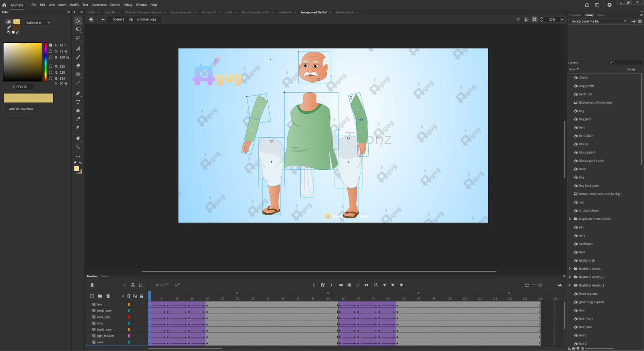Pick the Text tool
644x351 pixels.
click(78, 102)
